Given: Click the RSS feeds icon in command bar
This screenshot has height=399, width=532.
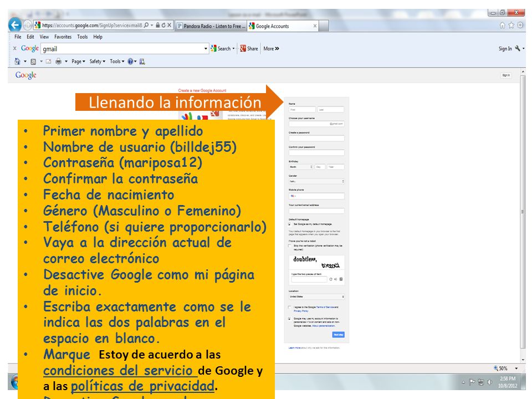Looking at the screenshot, I should [33, 62].
